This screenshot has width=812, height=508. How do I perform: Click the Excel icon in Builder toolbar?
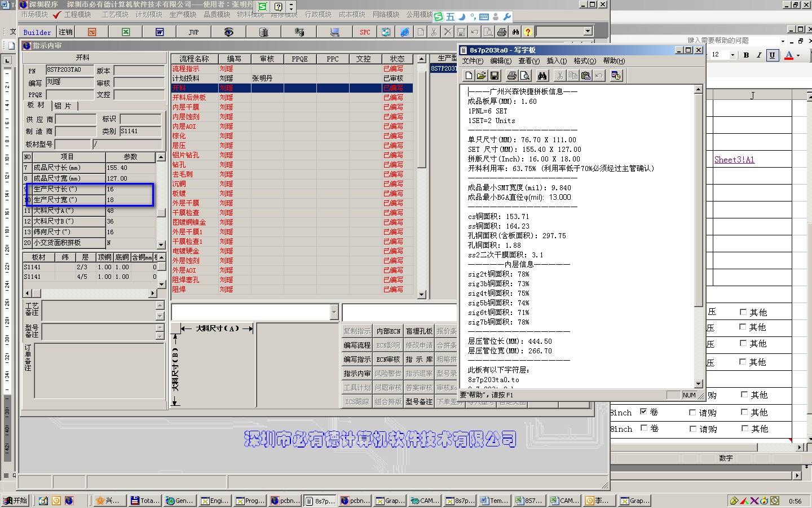pos(126,32)
